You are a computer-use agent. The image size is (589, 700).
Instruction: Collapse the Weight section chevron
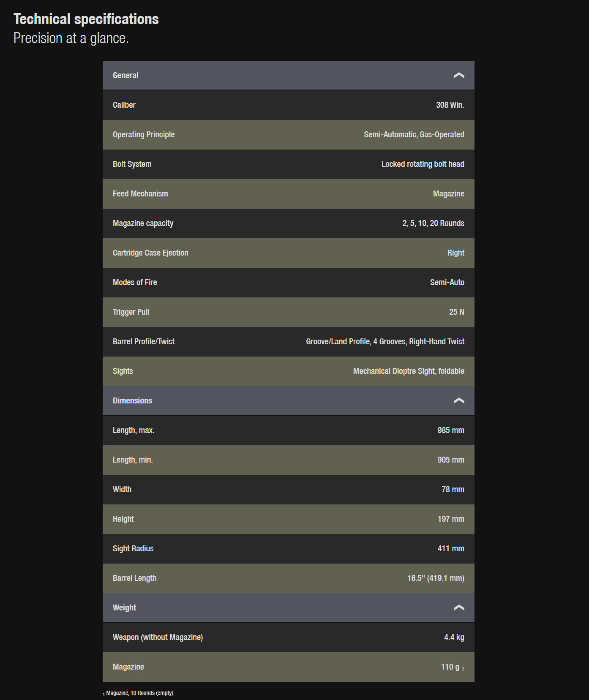pos(458,608)
